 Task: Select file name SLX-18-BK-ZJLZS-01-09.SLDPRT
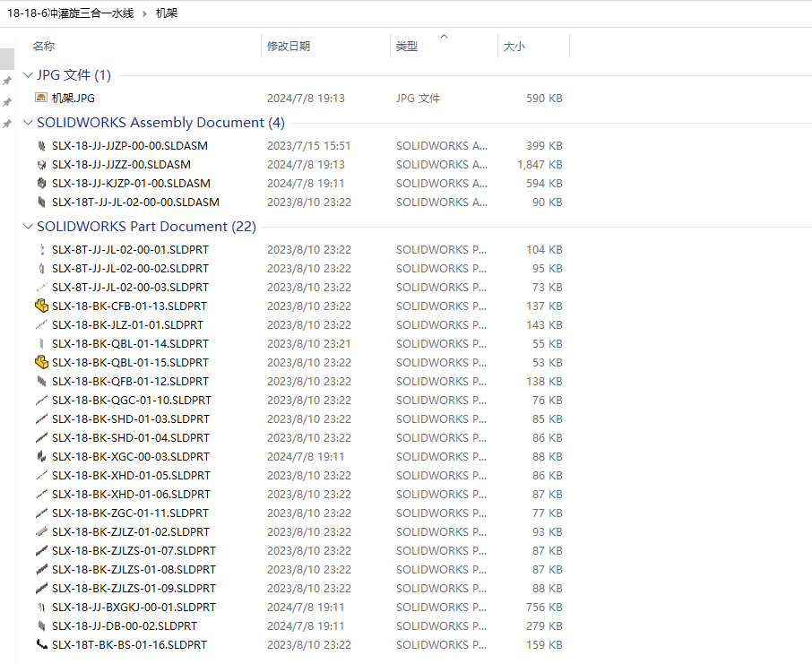(x=134, y=589)
